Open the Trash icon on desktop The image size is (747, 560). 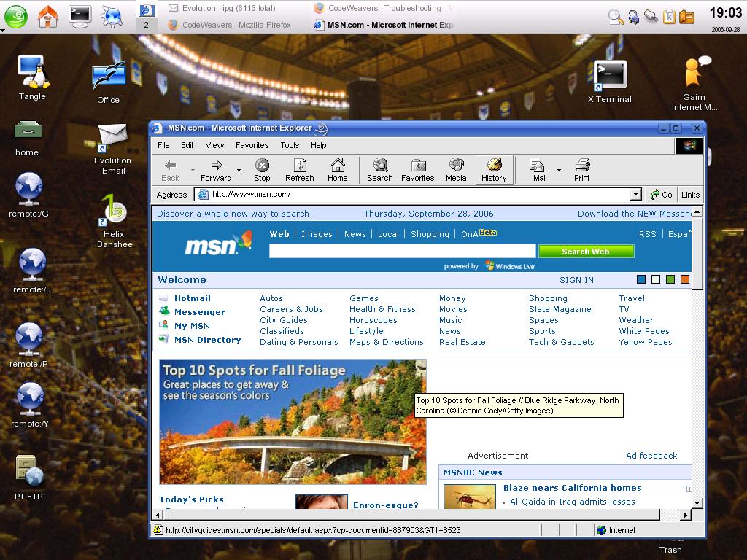pos(670,548)
